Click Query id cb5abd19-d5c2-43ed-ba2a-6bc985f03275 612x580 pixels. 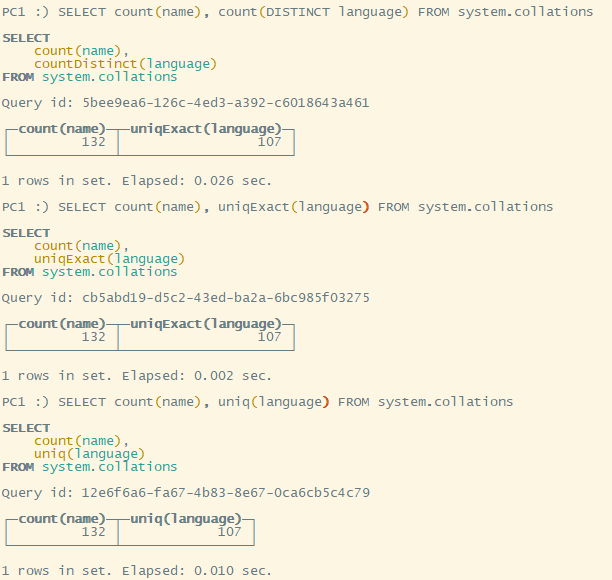pos(185,298)
